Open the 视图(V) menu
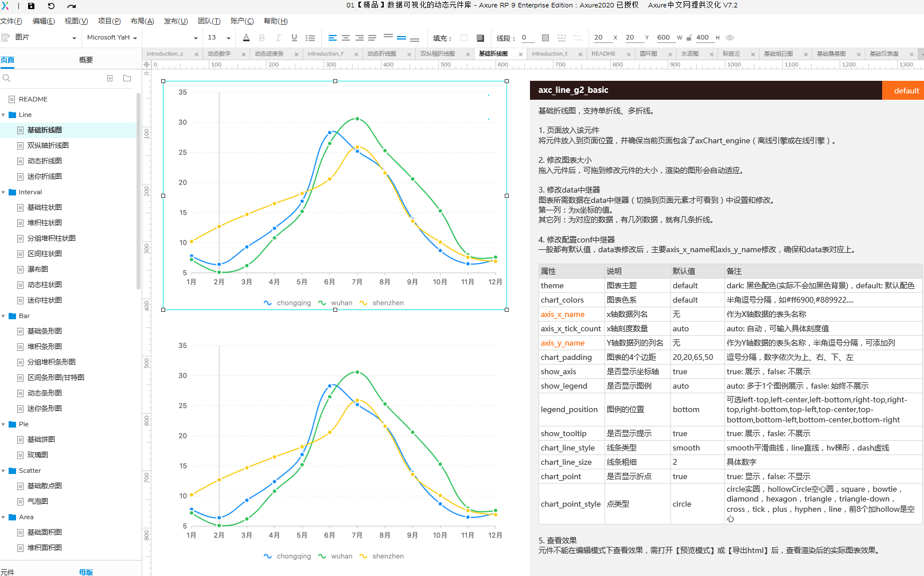The height and width of the screenshot is (576, 924). [x=76, y=21]
